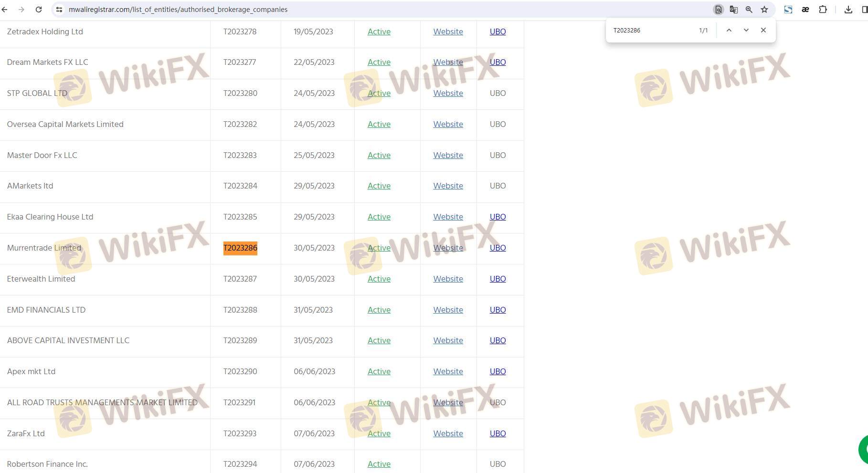Click the æ extension icon
The height and width of the screenshot is (473, 868).
pos(805,10)
